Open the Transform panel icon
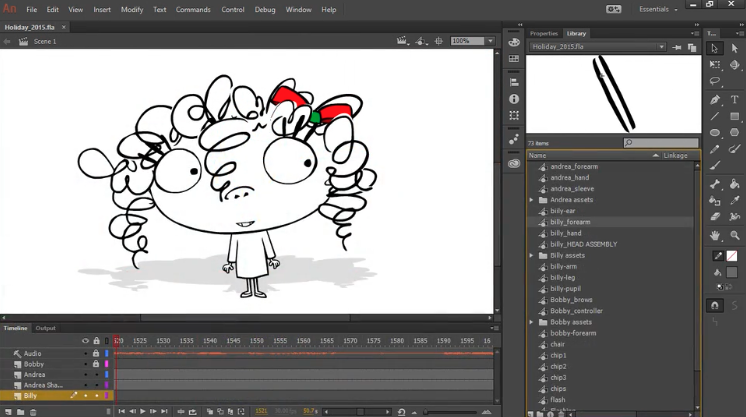The width and height of the screenshot is (746, 417). pyautogui.click(x=514, y=115)
